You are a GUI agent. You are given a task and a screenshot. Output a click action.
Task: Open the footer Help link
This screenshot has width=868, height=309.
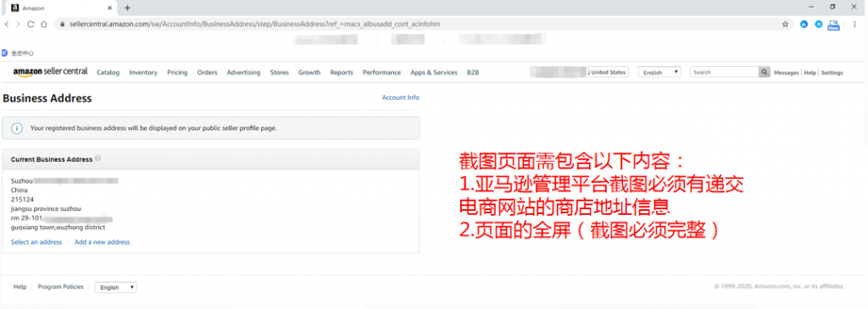coord(20,286)
